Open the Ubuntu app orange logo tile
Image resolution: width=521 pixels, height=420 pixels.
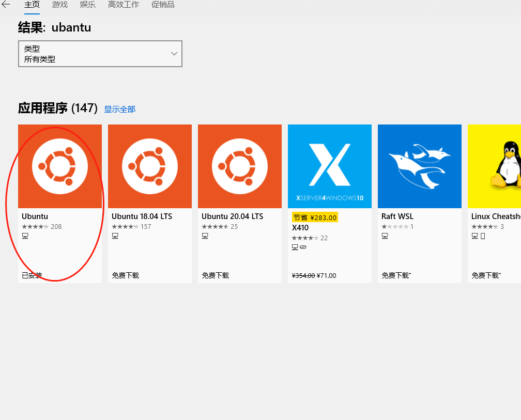pyautogui.click(x=60, y=166)
